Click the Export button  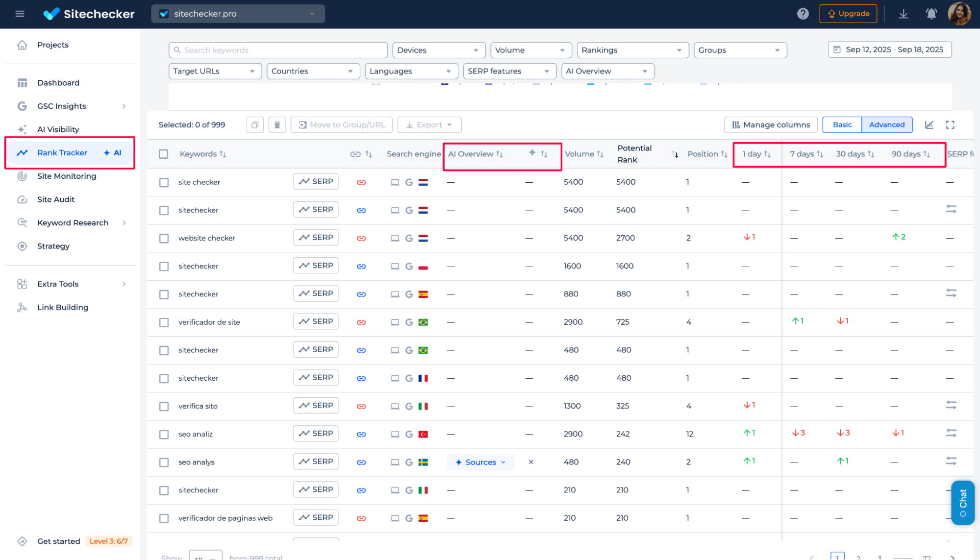(429, 125)
